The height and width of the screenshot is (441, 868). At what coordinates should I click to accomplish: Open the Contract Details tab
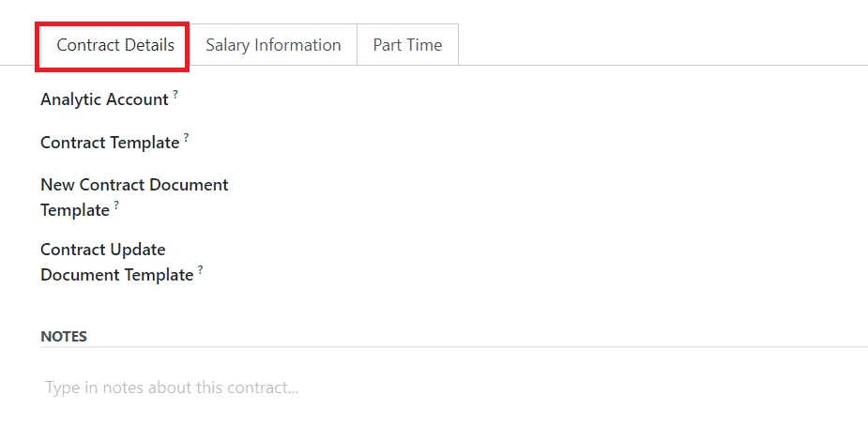point(114,45)
